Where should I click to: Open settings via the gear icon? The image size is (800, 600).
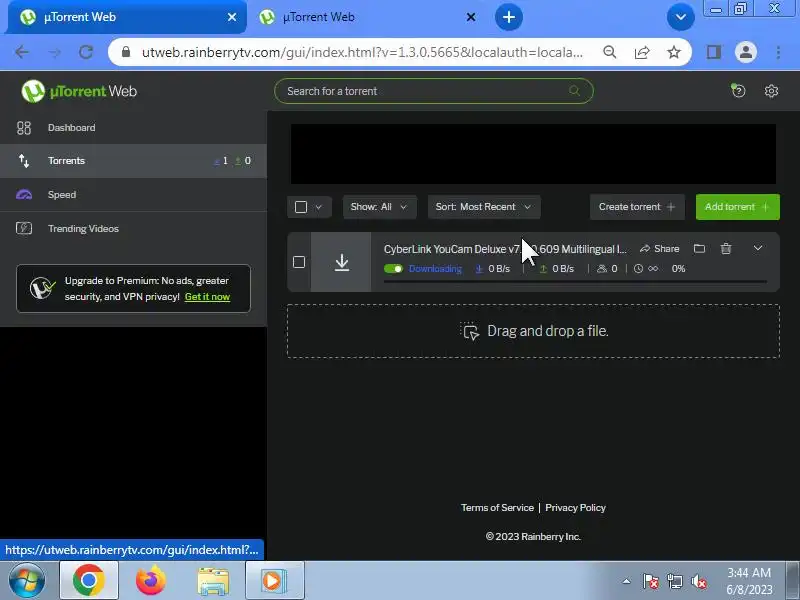point(771,91)
